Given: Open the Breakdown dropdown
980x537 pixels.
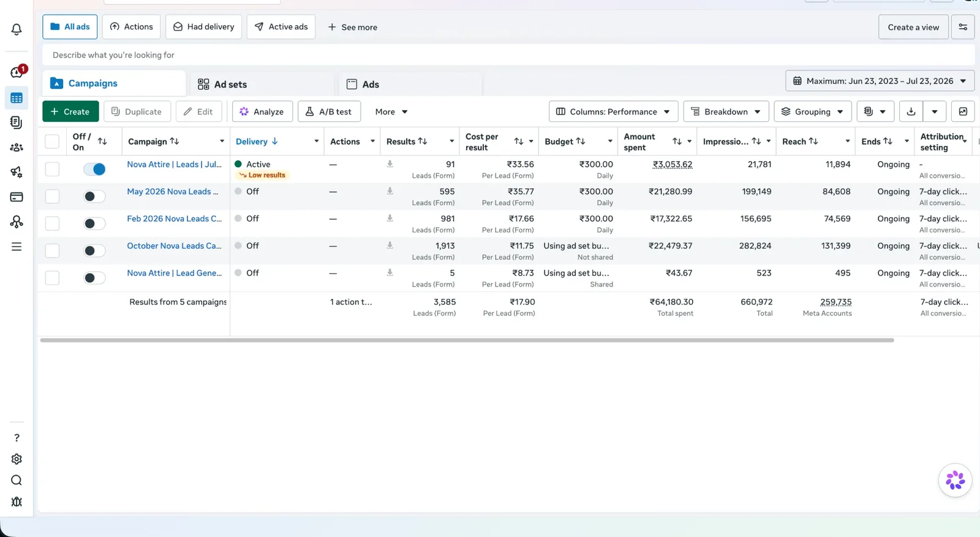Looking at the screenshot, I should tap(726, 111).
